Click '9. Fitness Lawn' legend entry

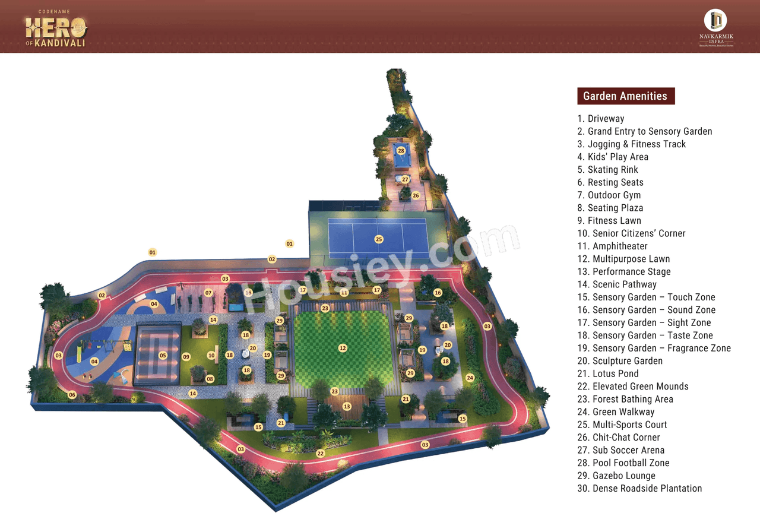coord(609,221)
